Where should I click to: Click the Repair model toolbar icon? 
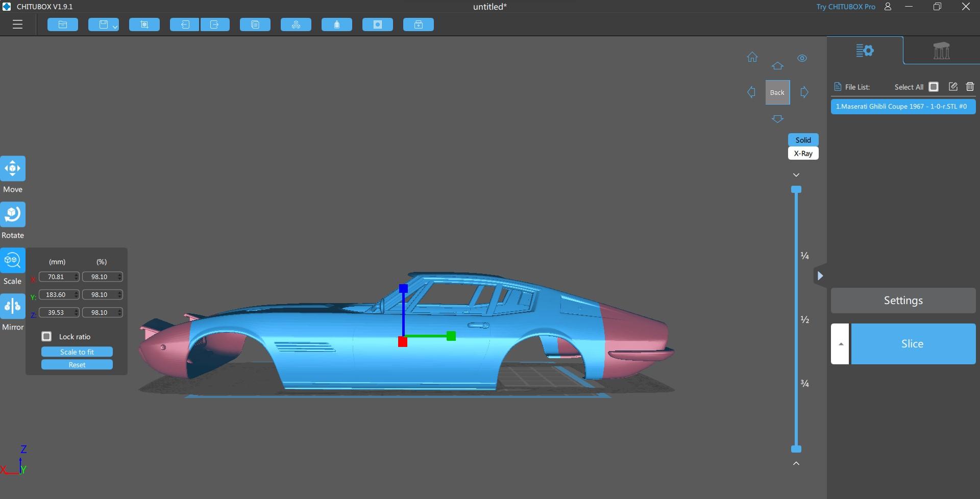coord(419,24)
